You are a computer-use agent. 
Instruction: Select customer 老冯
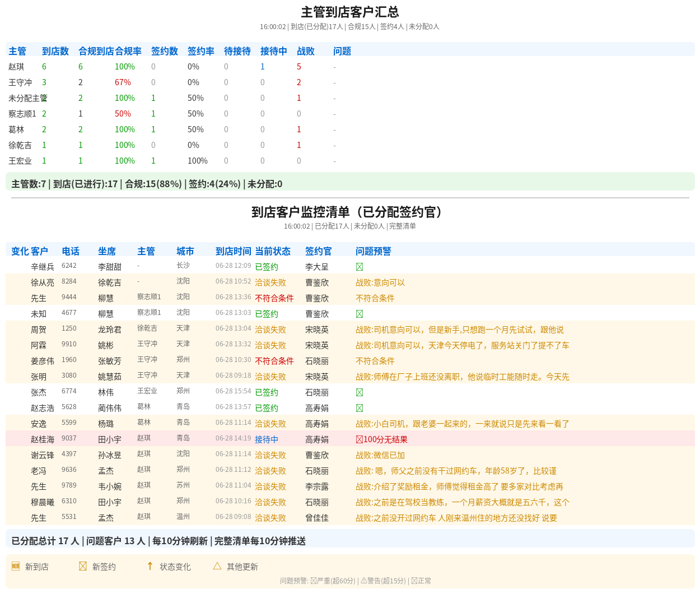tap(39, 471)
